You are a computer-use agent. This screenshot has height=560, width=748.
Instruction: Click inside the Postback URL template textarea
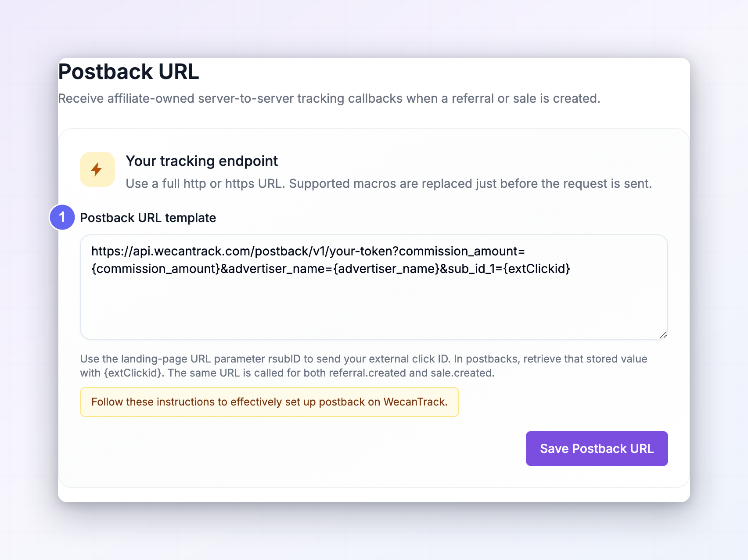pos(374,287)
